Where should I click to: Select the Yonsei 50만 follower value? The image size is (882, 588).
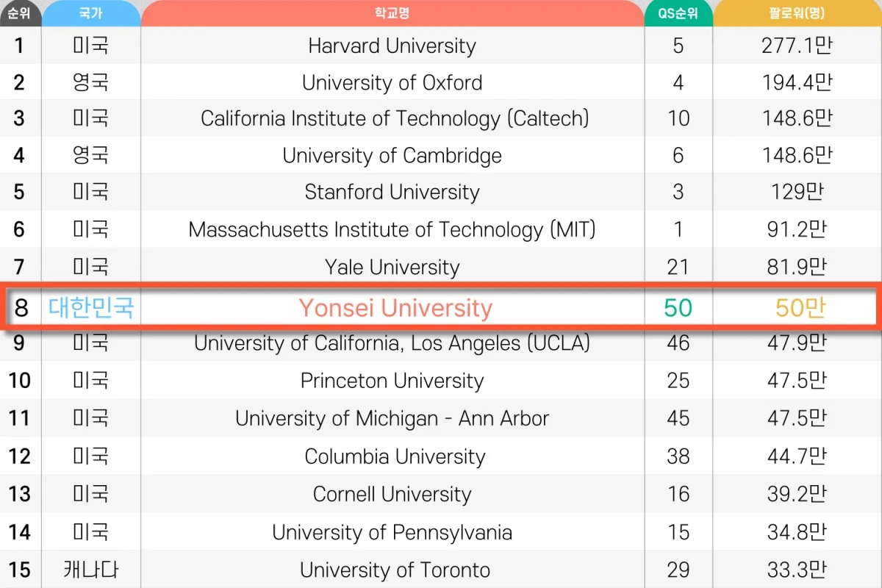click(800, 308)
